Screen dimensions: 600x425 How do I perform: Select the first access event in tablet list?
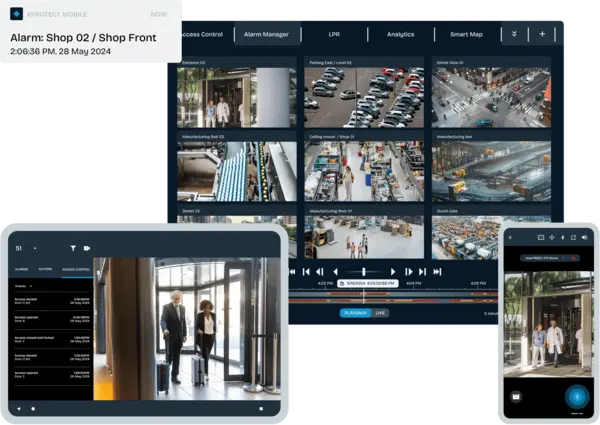pyautogui.click(x=52, y=301)
